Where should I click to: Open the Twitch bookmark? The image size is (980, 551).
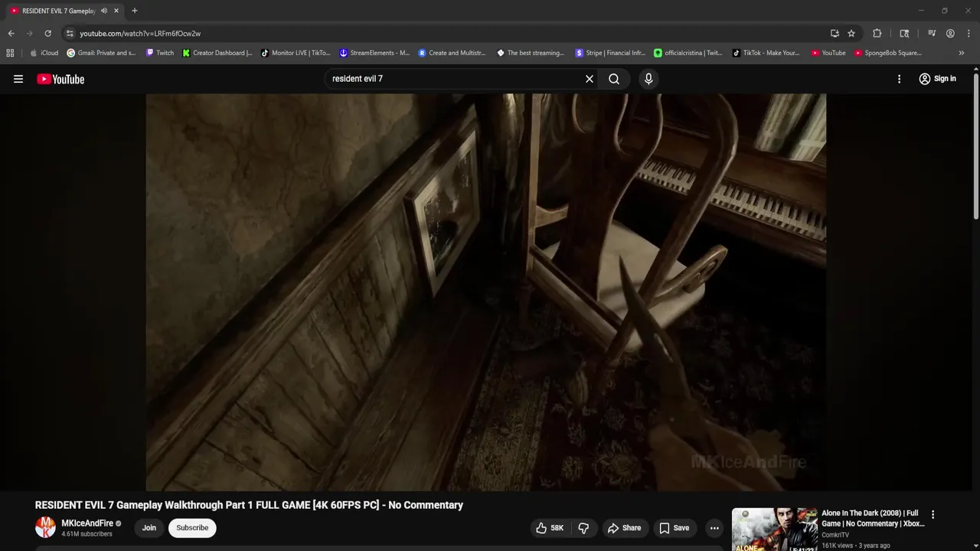click(160, 53)
